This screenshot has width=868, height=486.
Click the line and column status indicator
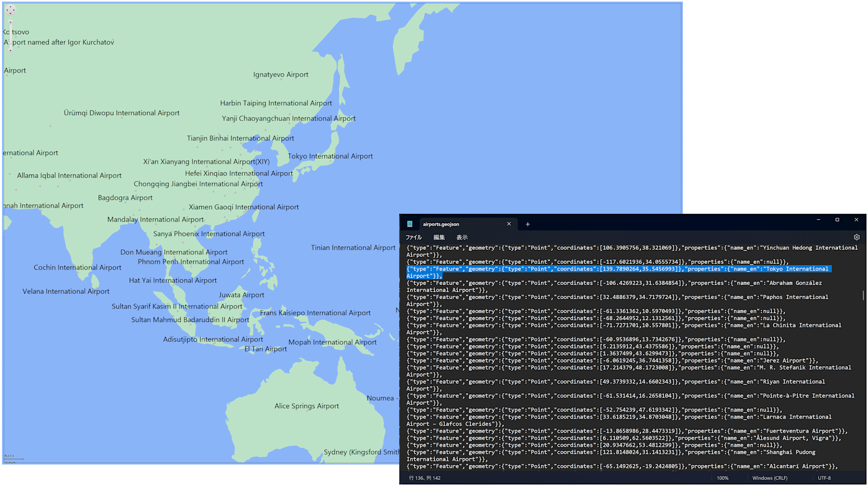pyautogui.click(x=425, y=478)
